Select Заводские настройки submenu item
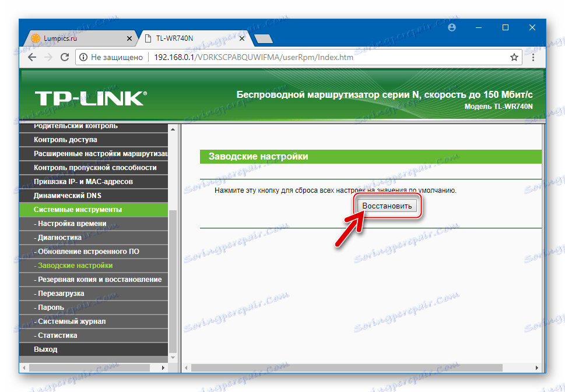 [x=94, y=266]
